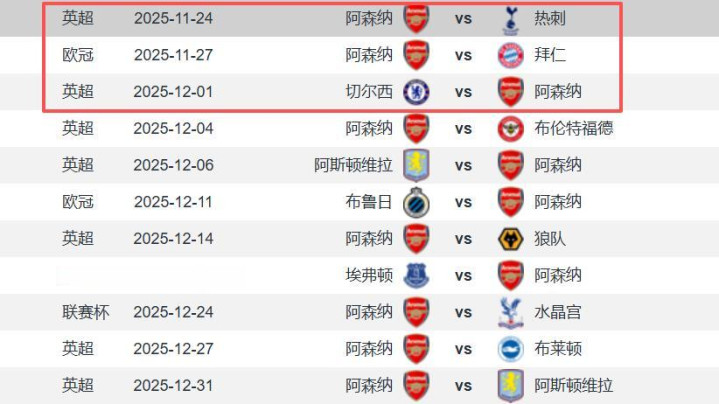Click the Wolves (狼队) club crest
The width and height of the screenshot is (719, 404).
(x=511, y=238)
